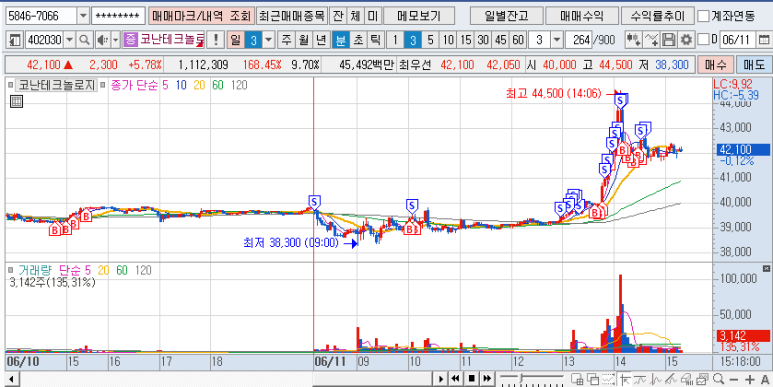Screen dimensions: 773x387
Task: Click the play button in chart replay controls
Action: tap(441, 379)
